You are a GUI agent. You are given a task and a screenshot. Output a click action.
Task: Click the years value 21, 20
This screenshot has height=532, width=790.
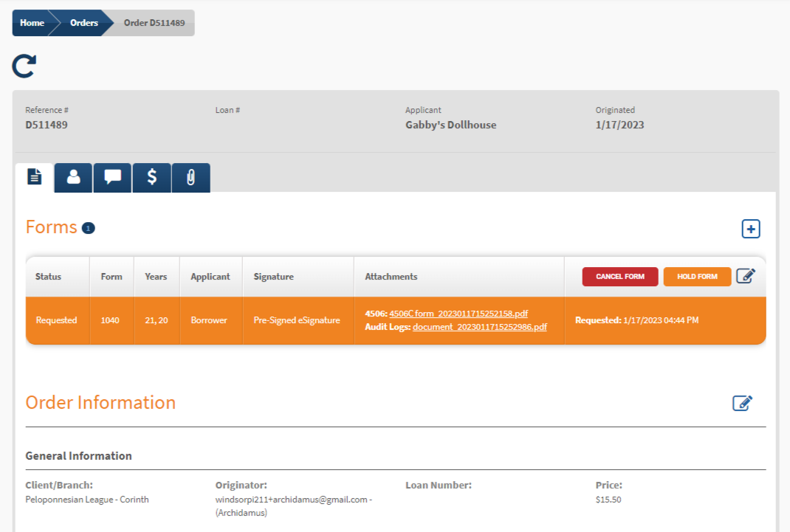(x=157, y=320)
